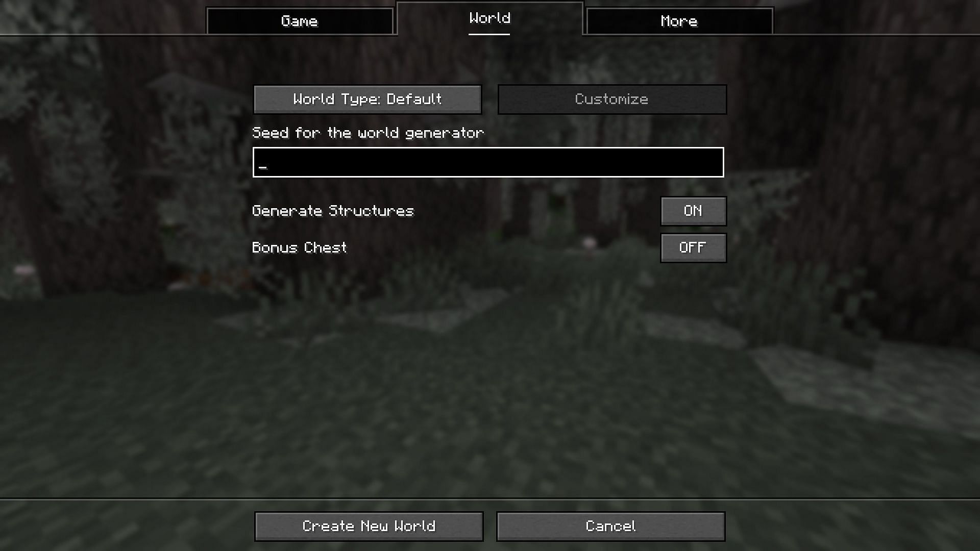Switch to the Game tab
The width and height of the screenshot is (980, 551).
coord(299,20)
